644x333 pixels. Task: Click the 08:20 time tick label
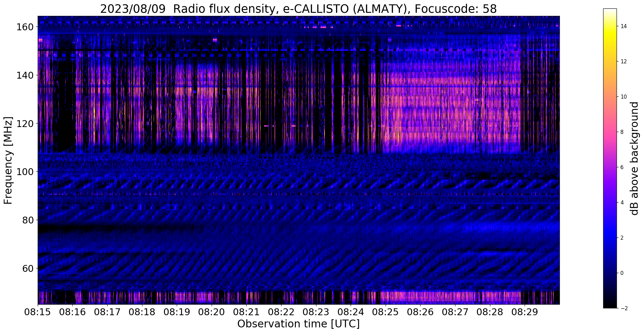click(x=212, y=312)
